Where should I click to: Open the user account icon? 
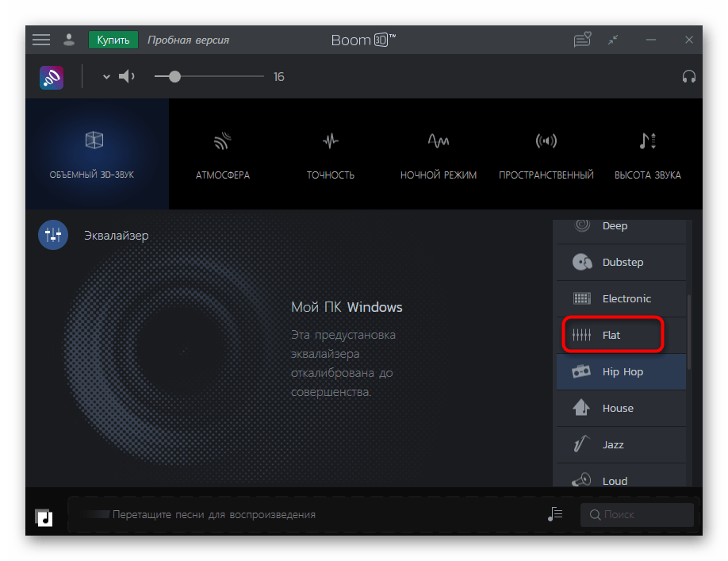[69, 40]
